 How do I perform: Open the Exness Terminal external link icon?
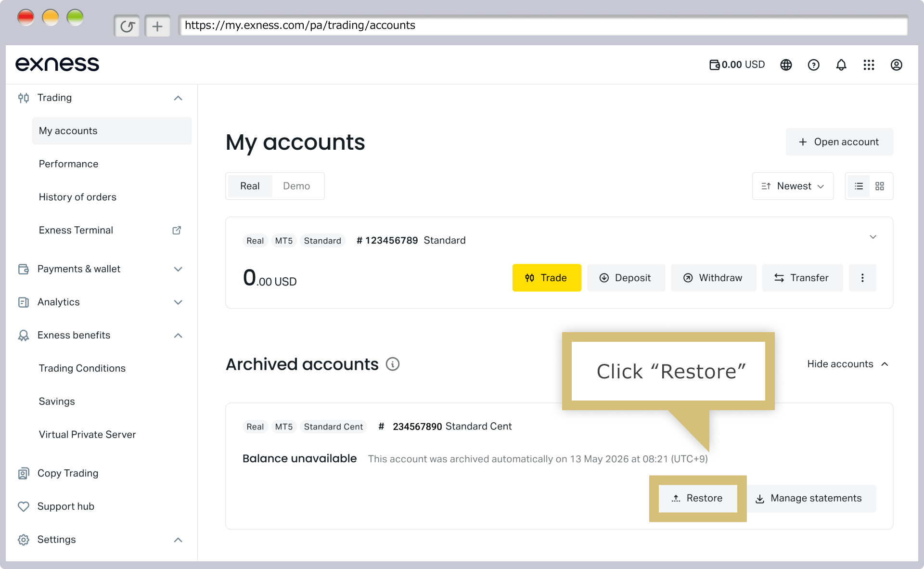[x=177, y=230]
